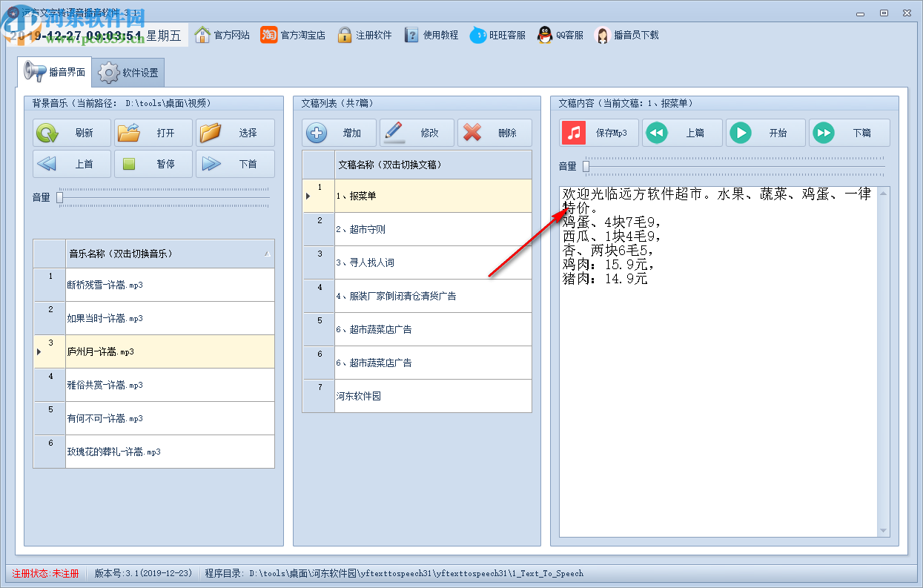Click the 选择 folder select button
Image resolution: width=923 pixels, height=588 pixels.
235,133
